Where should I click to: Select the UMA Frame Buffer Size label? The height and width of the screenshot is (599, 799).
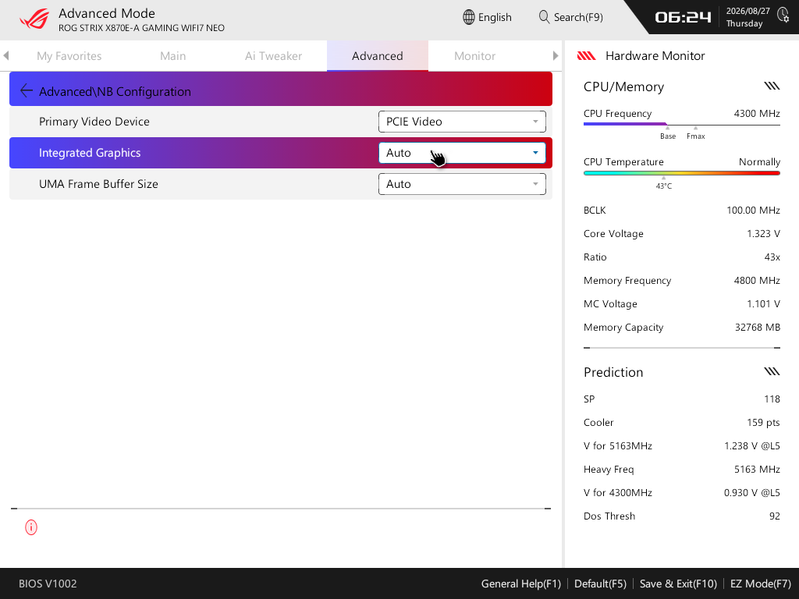tap(98, 184)
